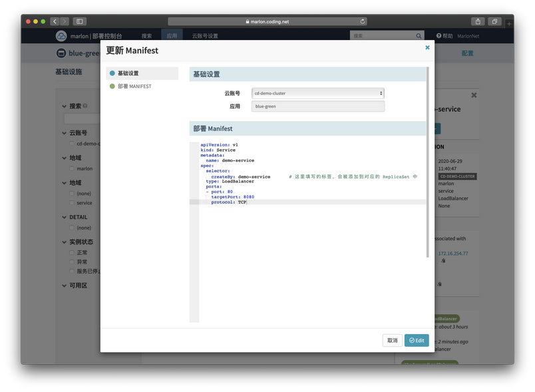The width and height of the screenshot is (535, 392).
Task: Close the service details side panel
Action: [474, 95]
